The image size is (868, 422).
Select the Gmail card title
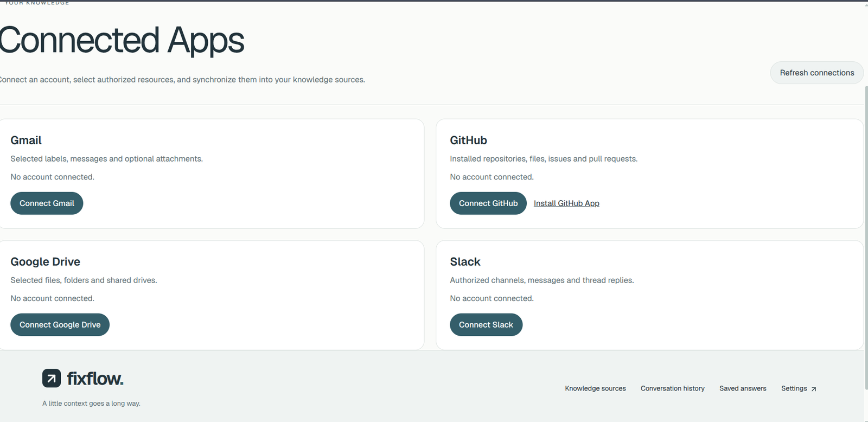(26, 140)
